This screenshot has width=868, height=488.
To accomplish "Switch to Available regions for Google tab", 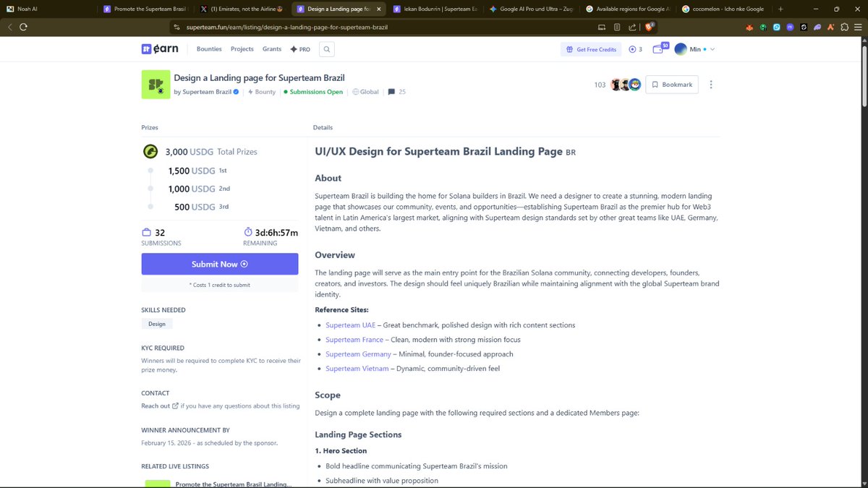I will 626,9.
